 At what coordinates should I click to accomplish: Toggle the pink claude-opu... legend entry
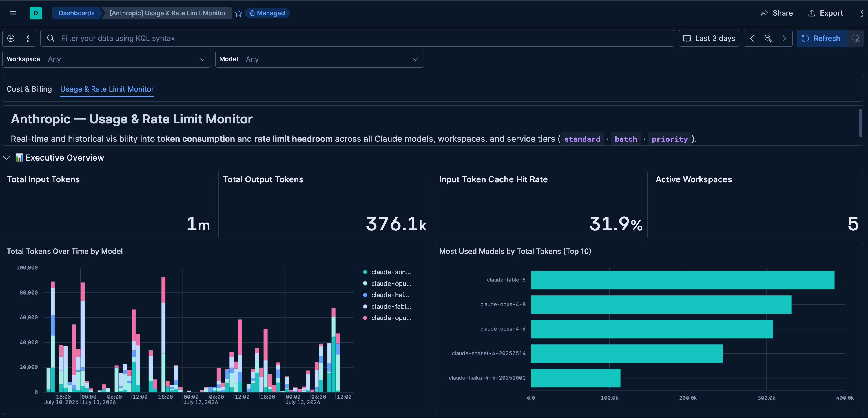[387, 318]
